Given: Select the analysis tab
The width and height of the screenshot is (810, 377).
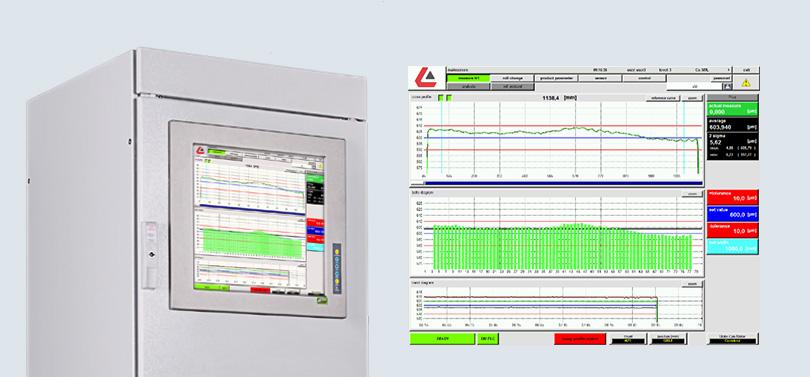Looking at the screenshot, I should [x=468, y=87].
